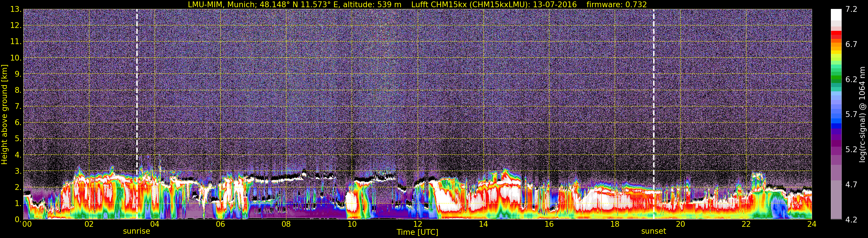The width and height of the screenshot is (868, 238).
Task: Click the 'sunrise' label below the time axis
Action: point(137,231)
